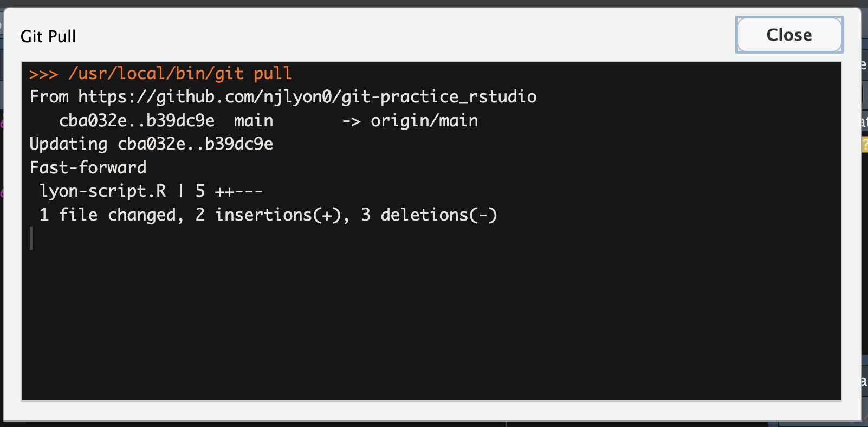Select the Git Pull dialog title
The width and height of the screenshot is (868, 427).
pyautogui.click(x=48, y=36)
